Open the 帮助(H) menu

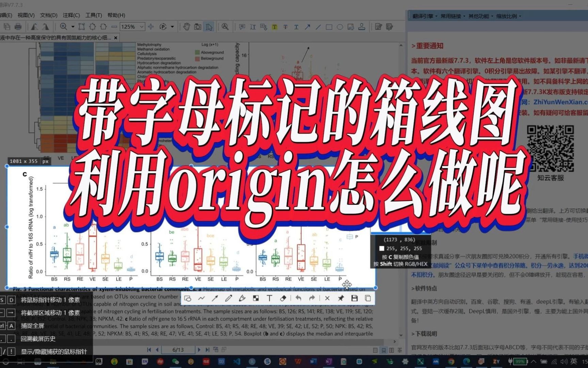(116, 15)
